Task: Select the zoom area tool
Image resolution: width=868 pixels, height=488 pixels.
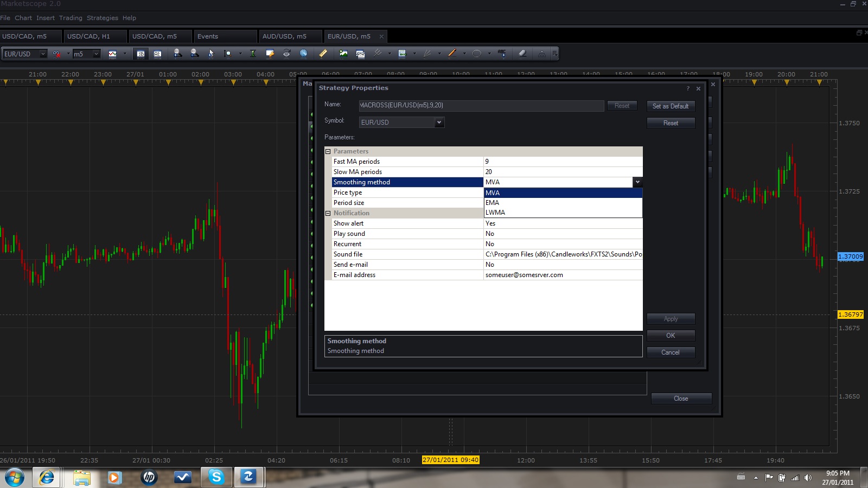Action: [228, 54]
